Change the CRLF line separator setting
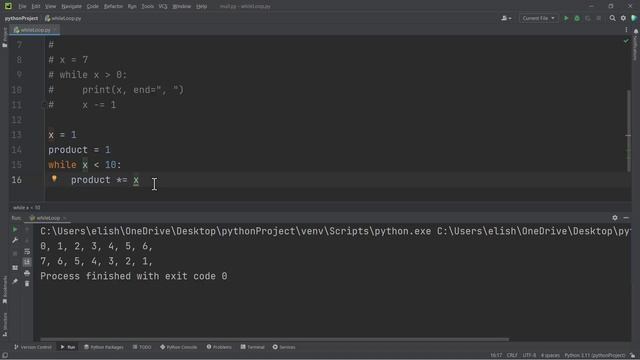640x360 pixels. pyautogui.click(x=512, y=356)
